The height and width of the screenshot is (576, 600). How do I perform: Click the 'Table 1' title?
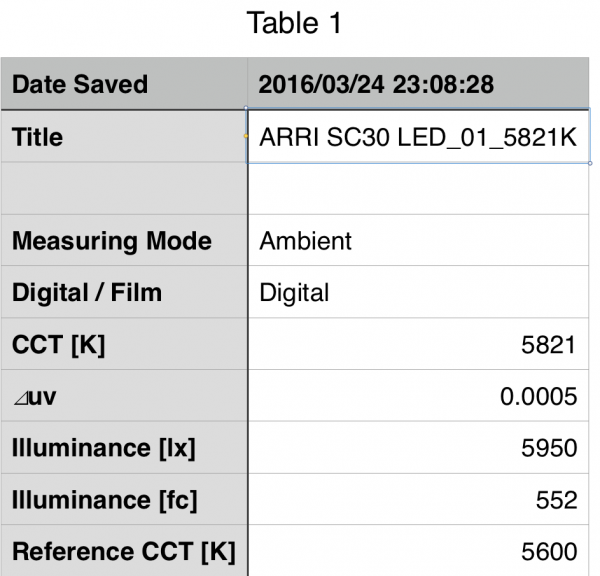(294, 24)
